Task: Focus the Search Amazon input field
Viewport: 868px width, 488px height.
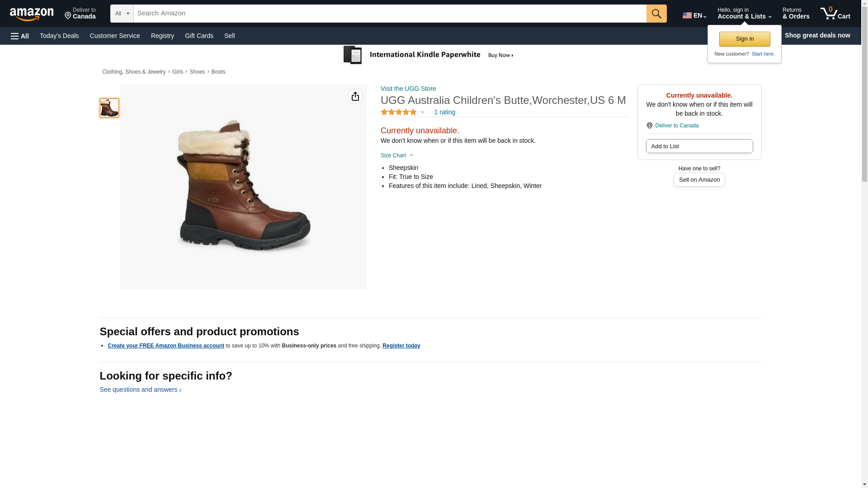Action: pyautogui.click(x=390, y=14)
